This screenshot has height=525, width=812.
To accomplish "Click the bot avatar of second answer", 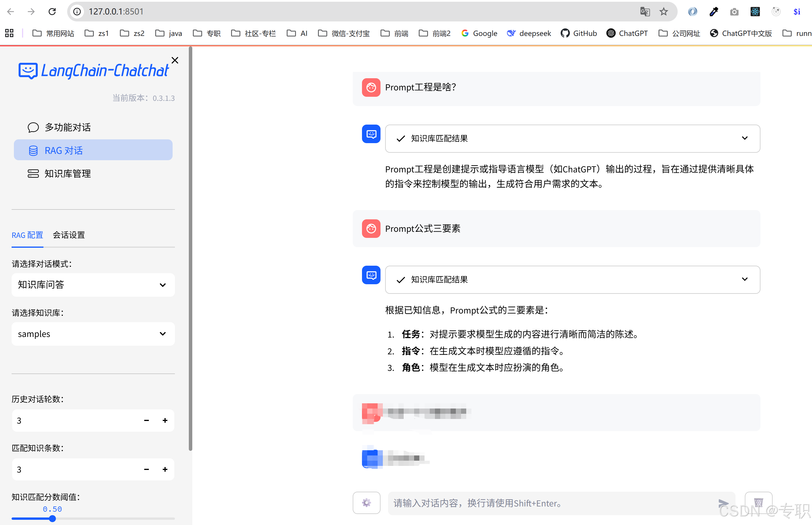I will (x=371, y=275).
